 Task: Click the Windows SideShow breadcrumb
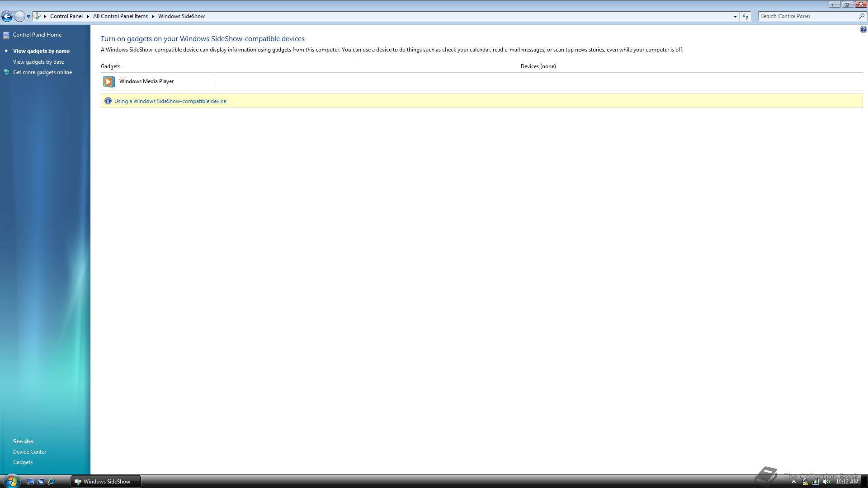click(181, 16)
